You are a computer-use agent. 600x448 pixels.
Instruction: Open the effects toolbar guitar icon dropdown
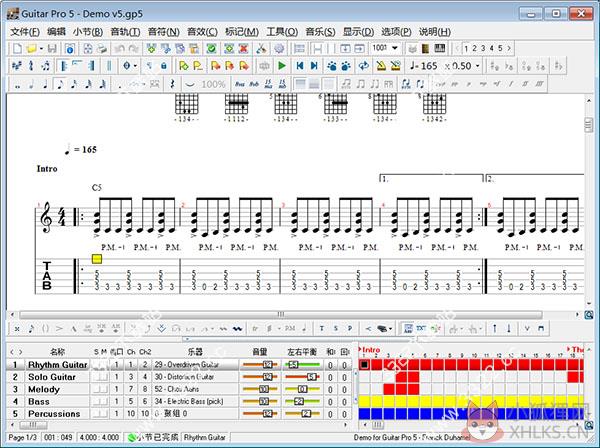391,329
